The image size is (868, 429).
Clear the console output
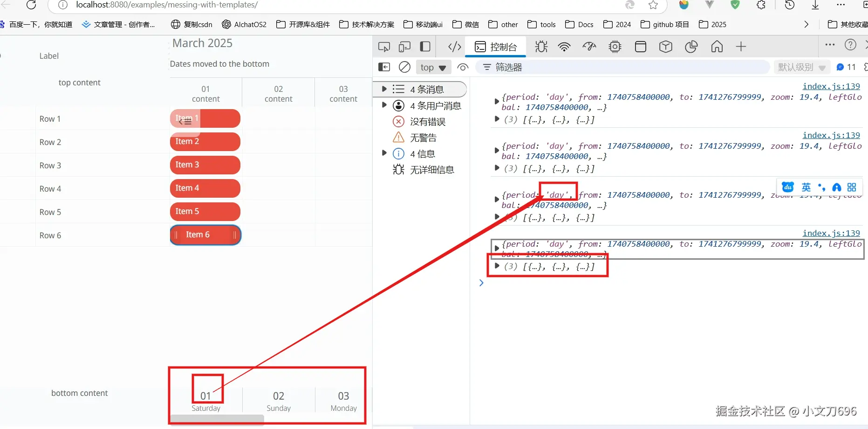click(x=404, y=67)
